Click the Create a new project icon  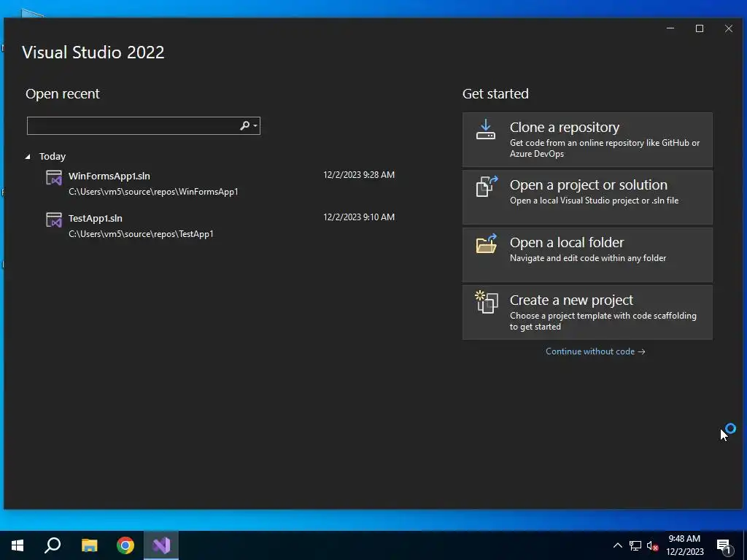click(x=487, y=302)
